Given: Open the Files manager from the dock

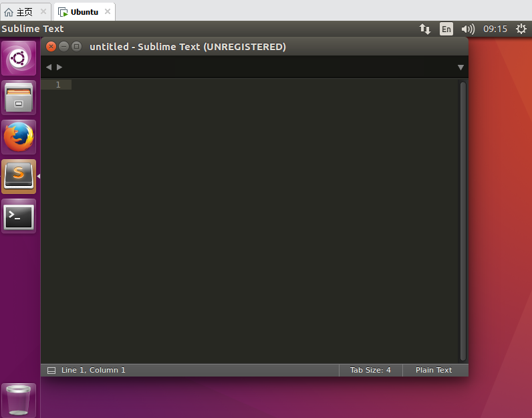Looking at the screenshot, I should click(19, 98).
